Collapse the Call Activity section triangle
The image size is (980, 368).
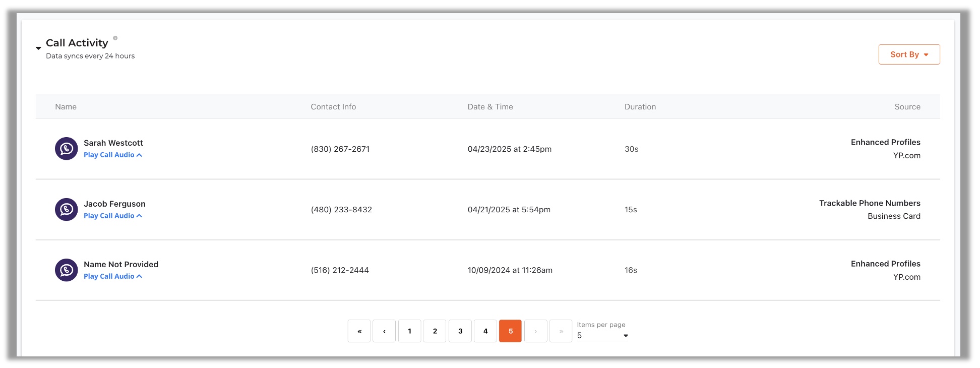click(38, 48)
